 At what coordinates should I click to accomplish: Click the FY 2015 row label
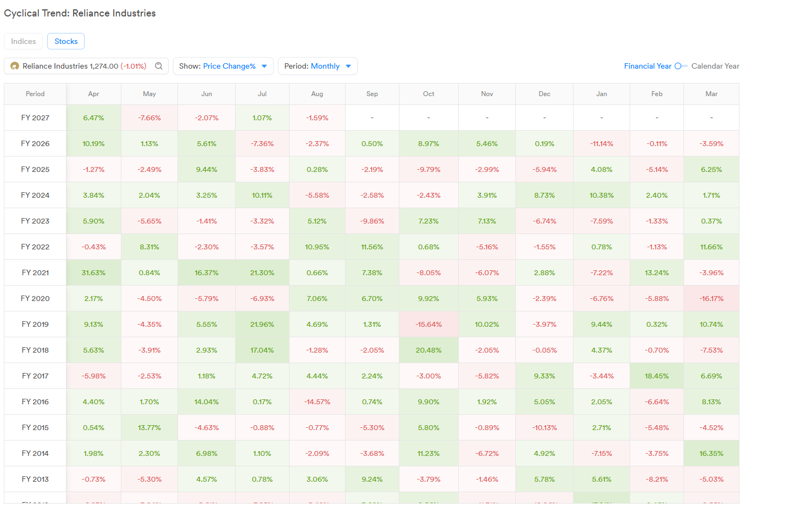pos(35,427)
